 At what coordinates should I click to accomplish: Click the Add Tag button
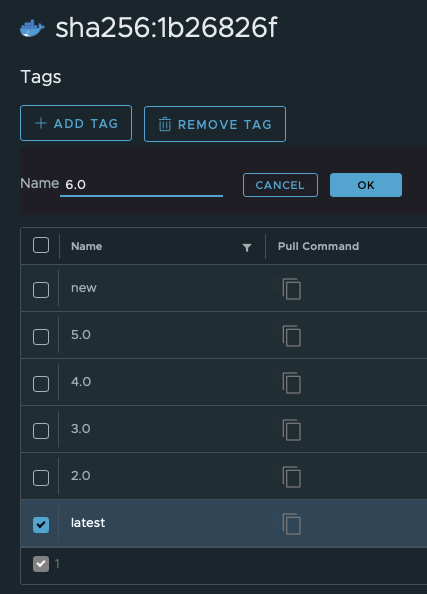coord(76,123)
